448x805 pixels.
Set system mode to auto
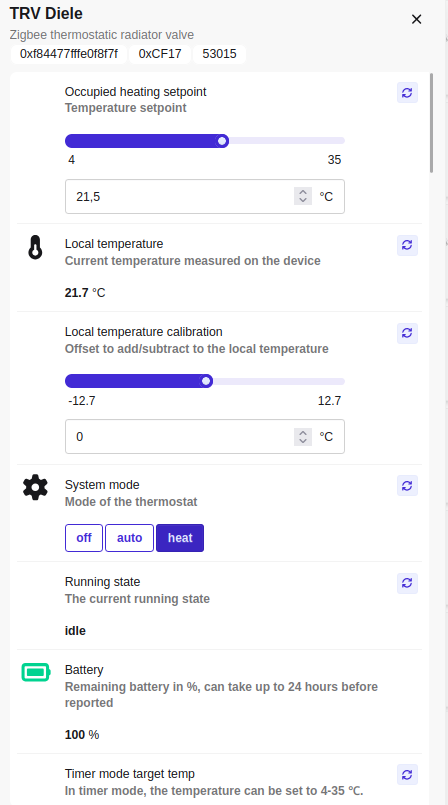pyautogui.click(x=129, y=538)
